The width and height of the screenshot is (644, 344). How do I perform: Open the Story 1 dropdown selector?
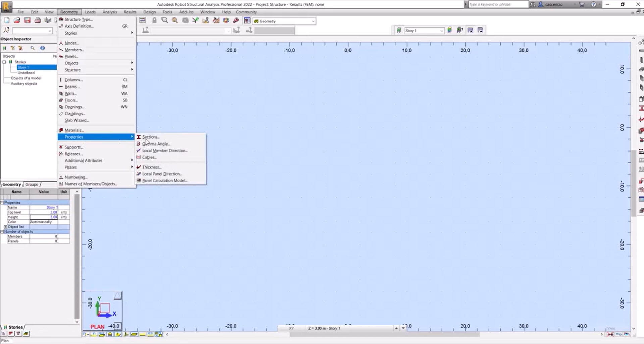(441, 31)
